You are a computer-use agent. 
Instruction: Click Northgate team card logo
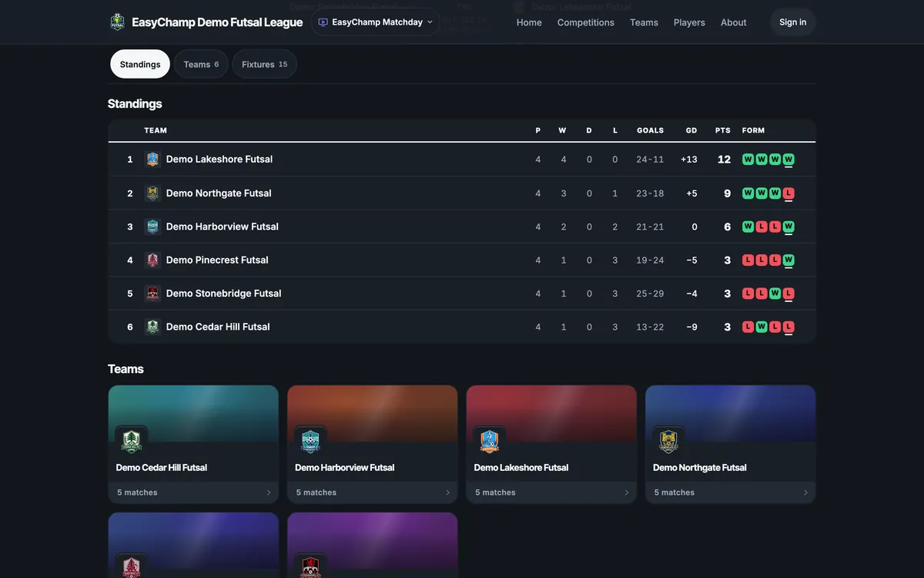click(668, 442)
